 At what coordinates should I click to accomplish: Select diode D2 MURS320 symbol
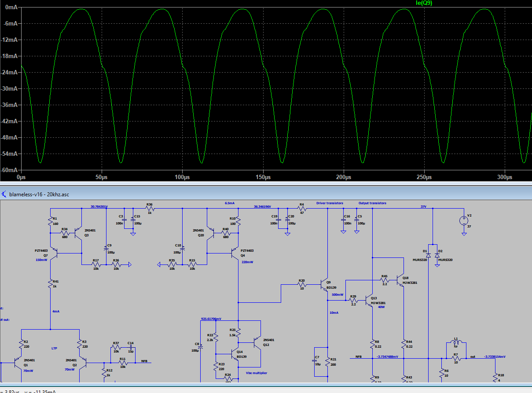437,255
